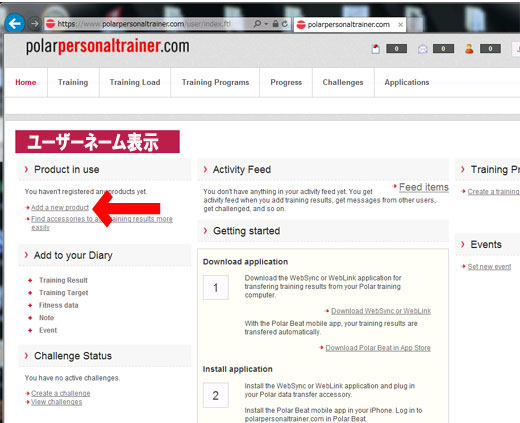This screenshot has width=520, height=423.
Task: Click the Set new event link
Action: coord(489,267)
